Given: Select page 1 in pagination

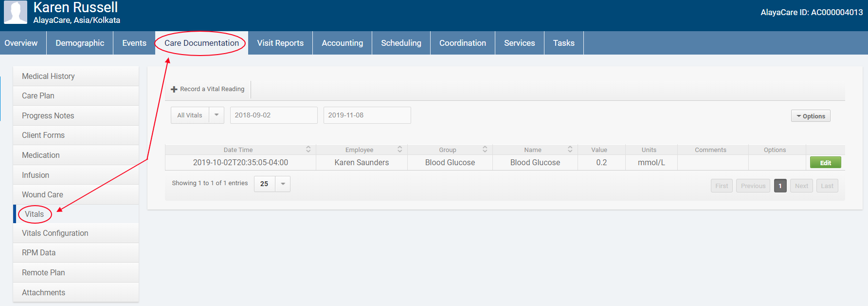Looking at the screenshot, I should 780,186.
